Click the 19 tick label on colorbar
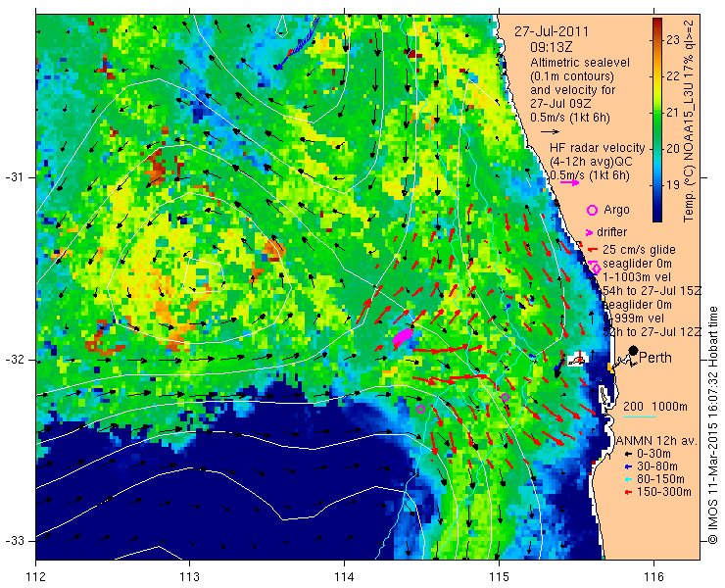 tap(672, 185)
